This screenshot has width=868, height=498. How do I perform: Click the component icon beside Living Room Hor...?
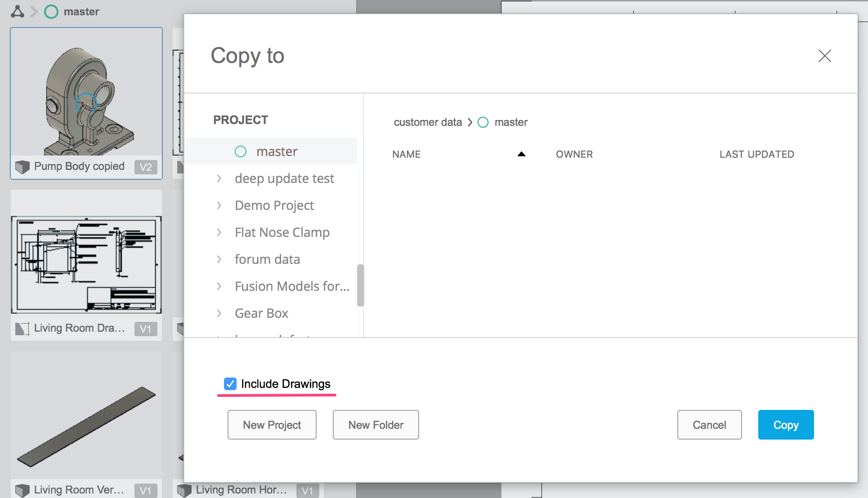point(184,490)
